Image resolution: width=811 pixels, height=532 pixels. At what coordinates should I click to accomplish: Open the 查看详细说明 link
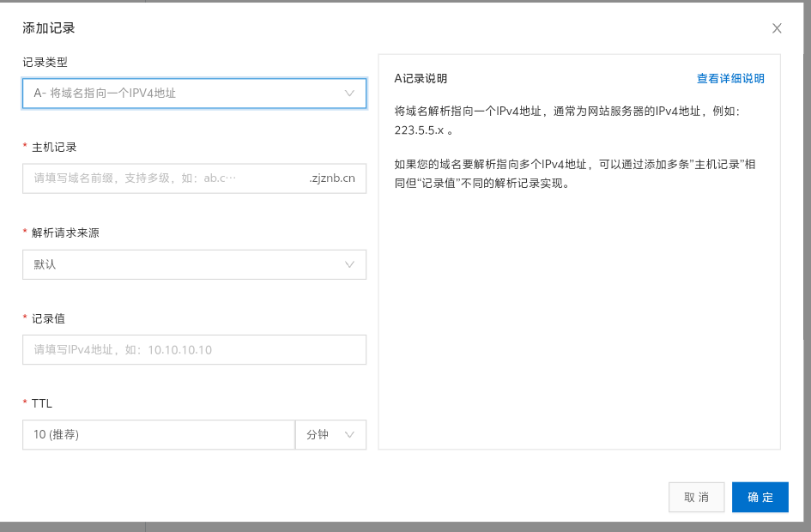729,79
